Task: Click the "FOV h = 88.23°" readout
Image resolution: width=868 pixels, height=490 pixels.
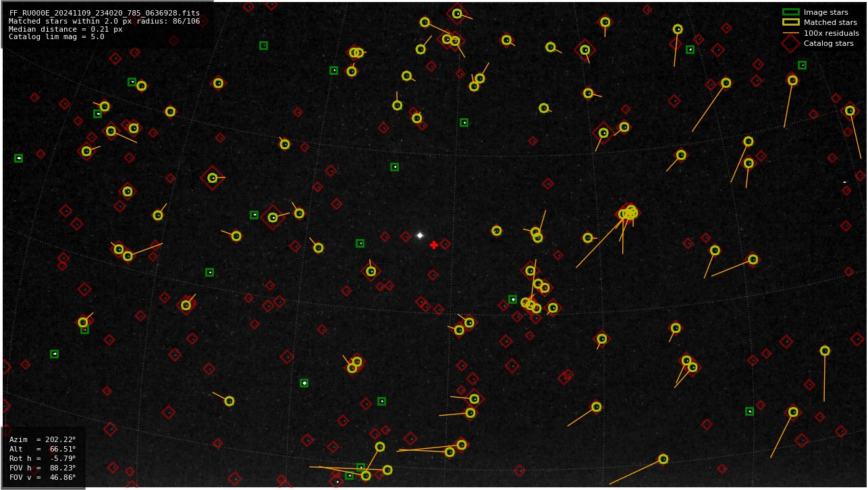Action: (43, 468)
